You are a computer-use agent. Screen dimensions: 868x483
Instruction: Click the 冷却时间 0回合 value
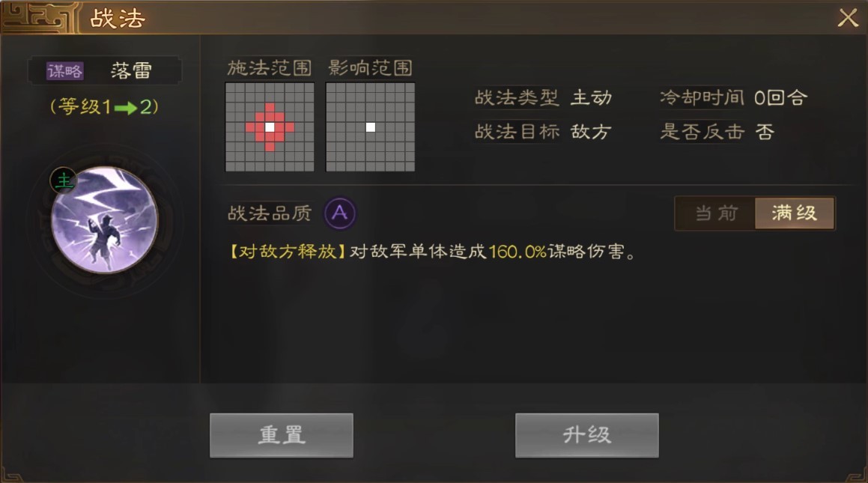(x=780, y=98)
